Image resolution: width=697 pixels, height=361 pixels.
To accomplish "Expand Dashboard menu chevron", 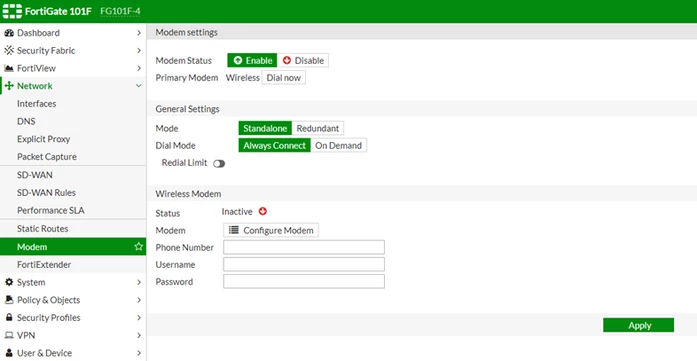I will 139,33.
